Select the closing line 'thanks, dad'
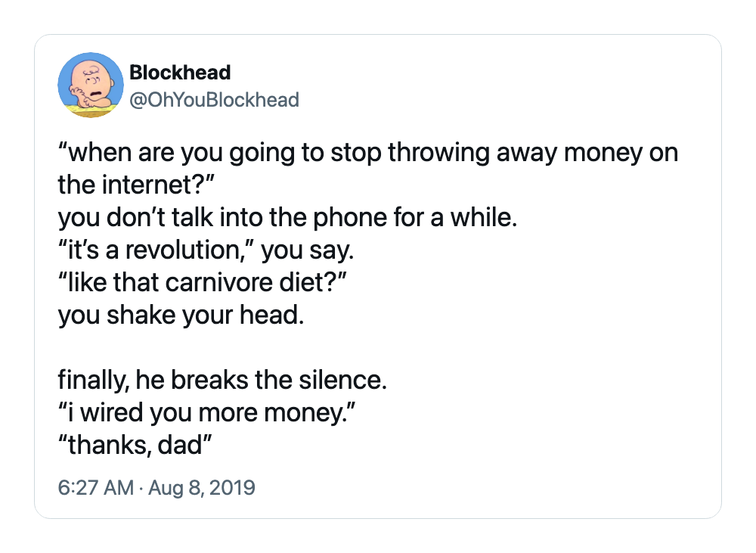The height and width of the screenshot is (553, 756). pyautogui.click(x=135, y=445)
